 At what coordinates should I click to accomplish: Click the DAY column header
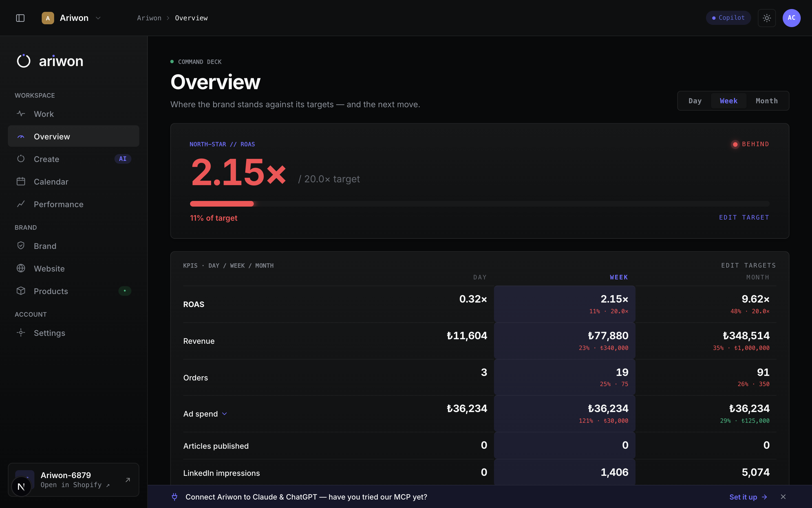480,277
